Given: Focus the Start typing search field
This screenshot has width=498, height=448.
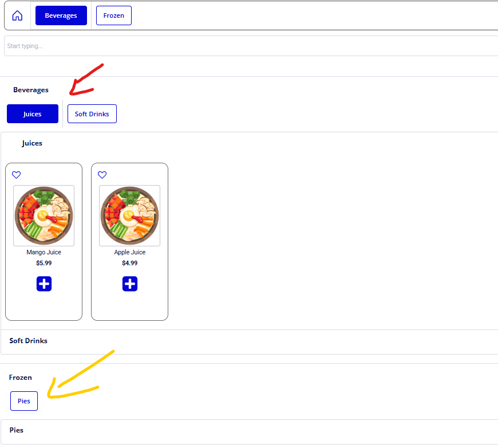Looking at the screenshot, I should coord(251,46).
